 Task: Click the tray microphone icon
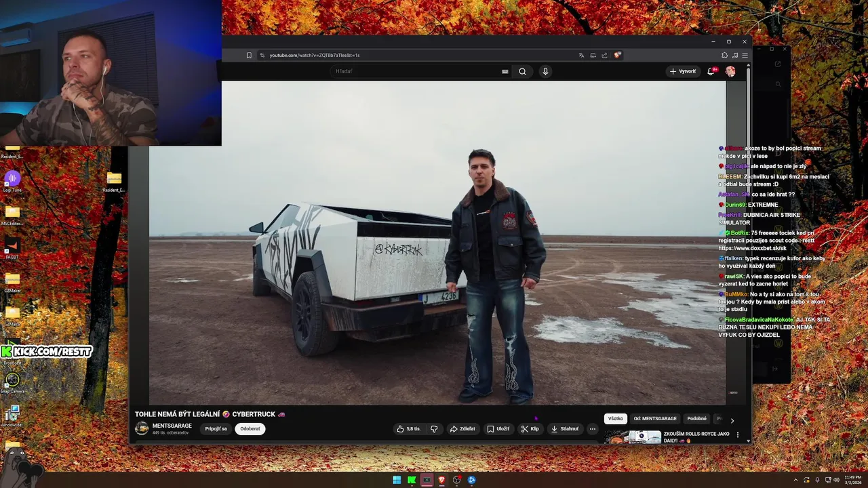pyautogui.click(x=817, y=480)
